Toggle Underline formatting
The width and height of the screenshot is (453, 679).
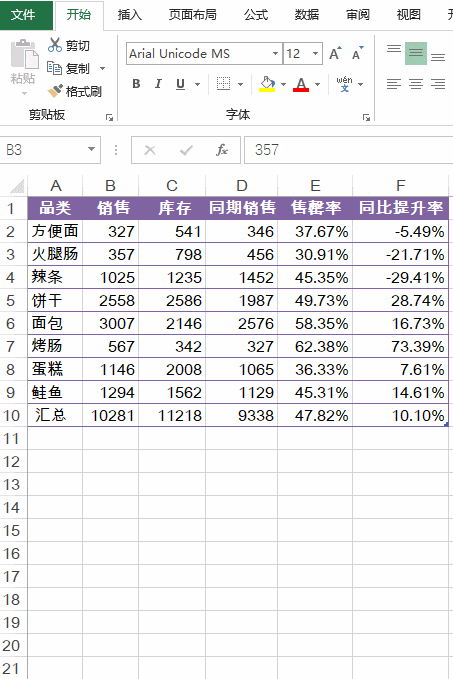click(x=181, y=84)
